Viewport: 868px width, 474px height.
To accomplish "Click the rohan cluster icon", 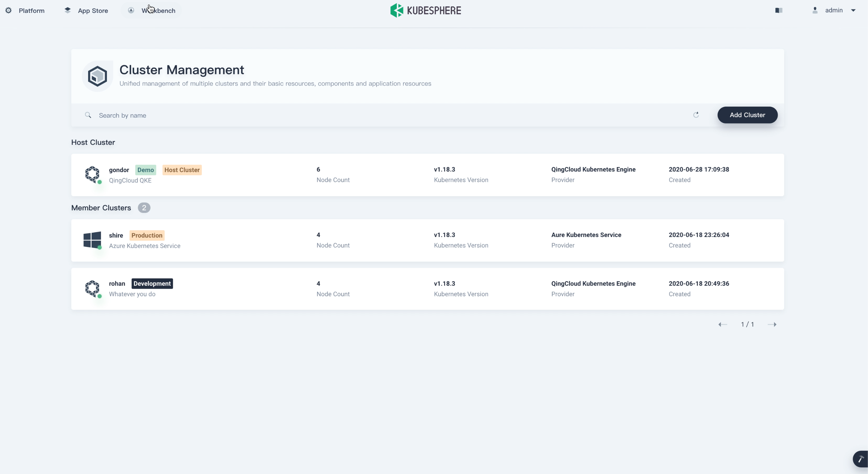I will point(92,288).
